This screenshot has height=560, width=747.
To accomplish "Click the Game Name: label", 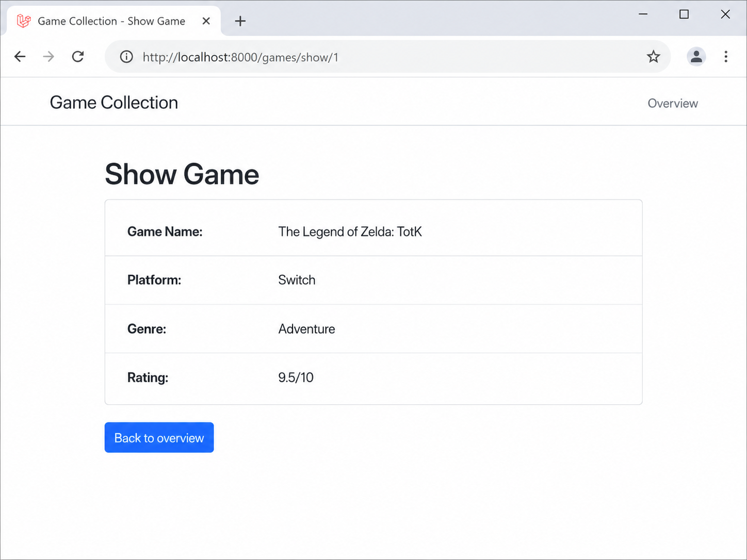I will click(165, 232).
